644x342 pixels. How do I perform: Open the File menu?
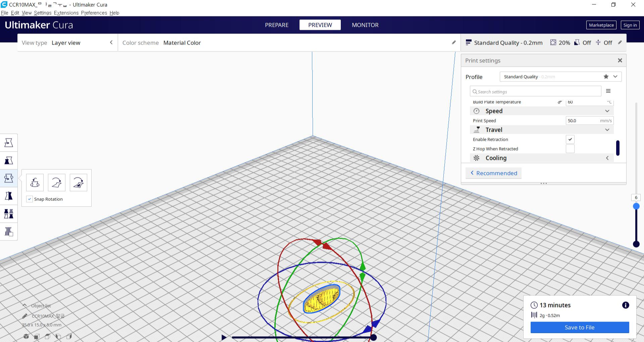click(x=5, y=13)
